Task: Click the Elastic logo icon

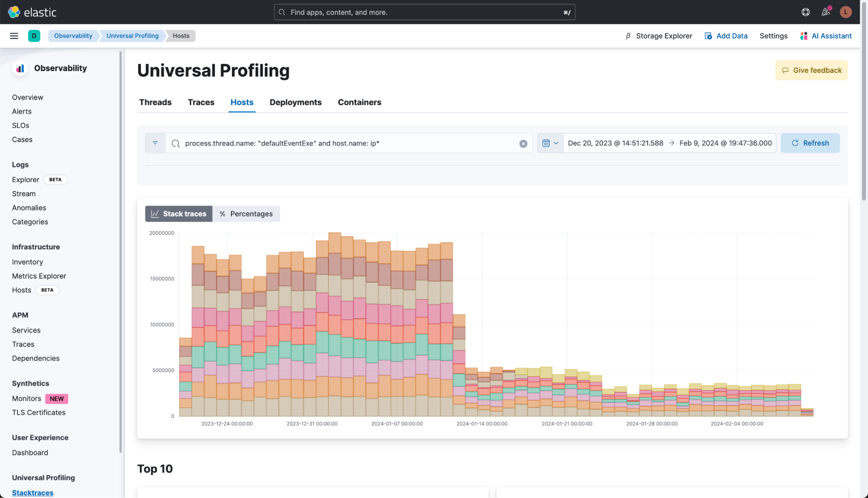Action: 14,12
